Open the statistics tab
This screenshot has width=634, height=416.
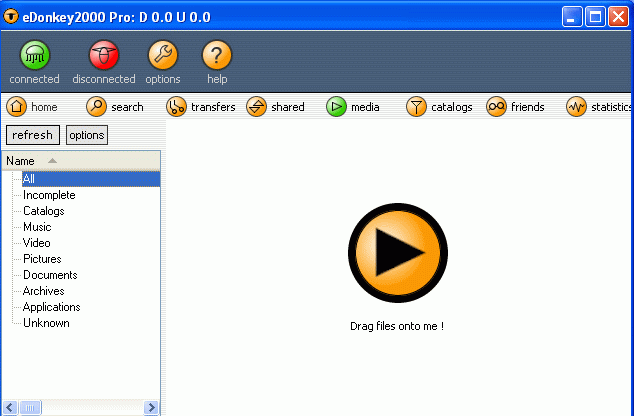599,107
